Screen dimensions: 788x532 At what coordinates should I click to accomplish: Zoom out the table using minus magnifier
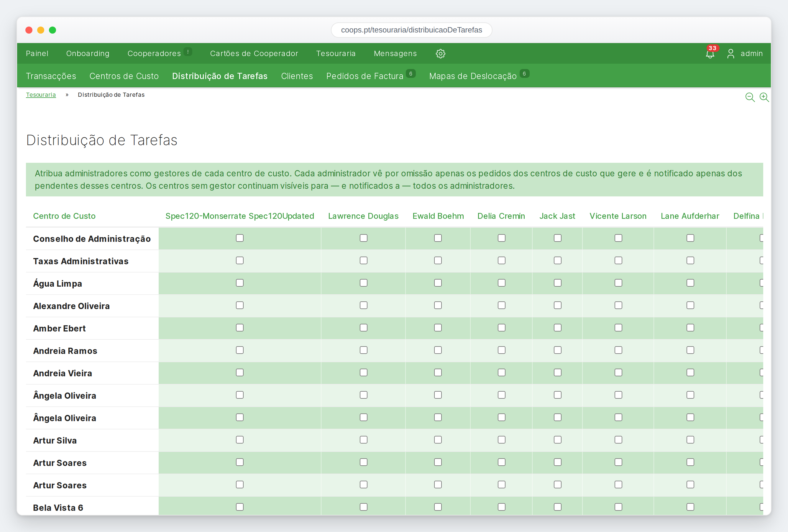click(x=750, y=97)
